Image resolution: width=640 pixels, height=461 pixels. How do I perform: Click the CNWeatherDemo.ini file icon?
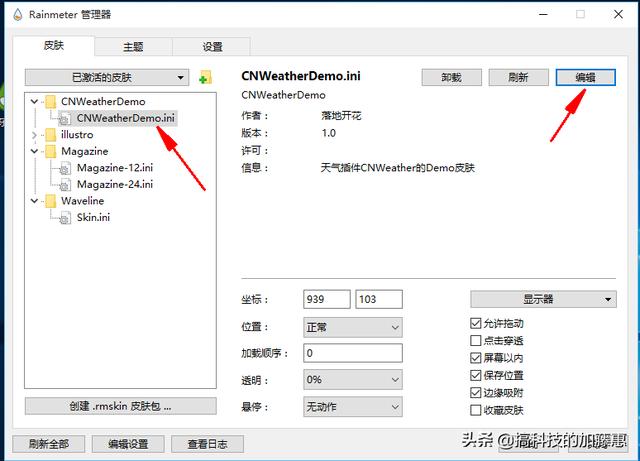[x=65, y=118]
